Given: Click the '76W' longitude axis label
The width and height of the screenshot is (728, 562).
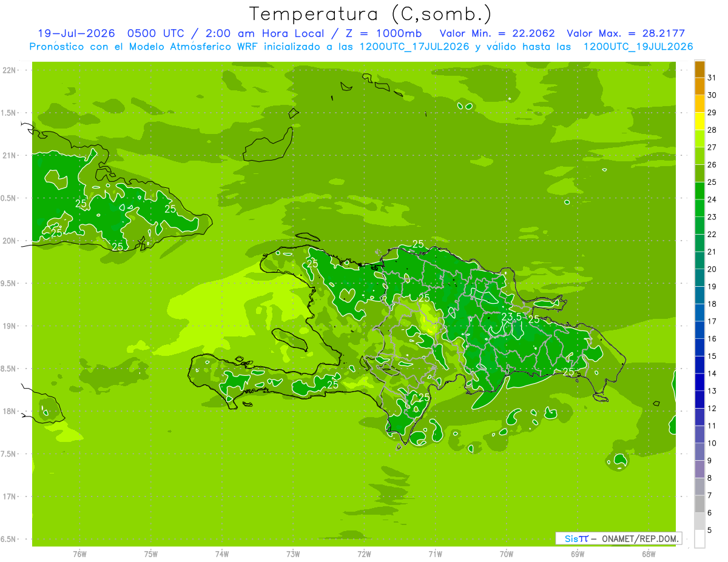Looking at the screenshot, I should coord(79,554).
